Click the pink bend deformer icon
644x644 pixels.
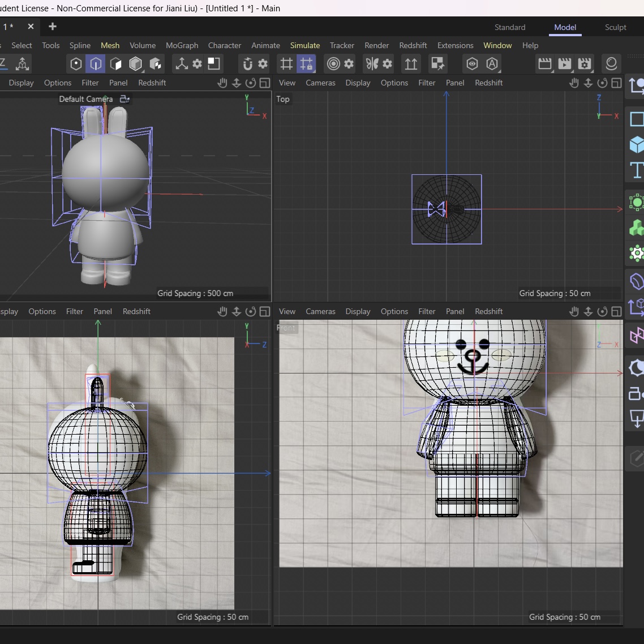(637, 335)
